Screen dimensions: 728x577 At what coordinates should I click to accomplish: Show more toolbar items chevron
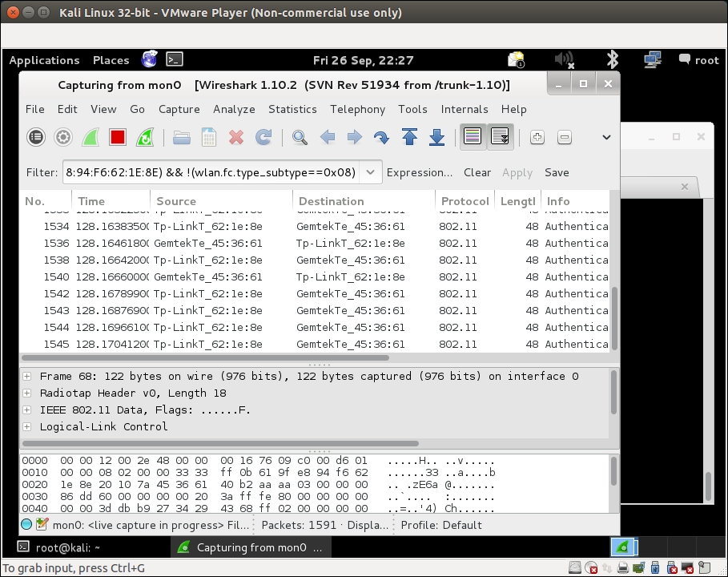coord(606,137)
